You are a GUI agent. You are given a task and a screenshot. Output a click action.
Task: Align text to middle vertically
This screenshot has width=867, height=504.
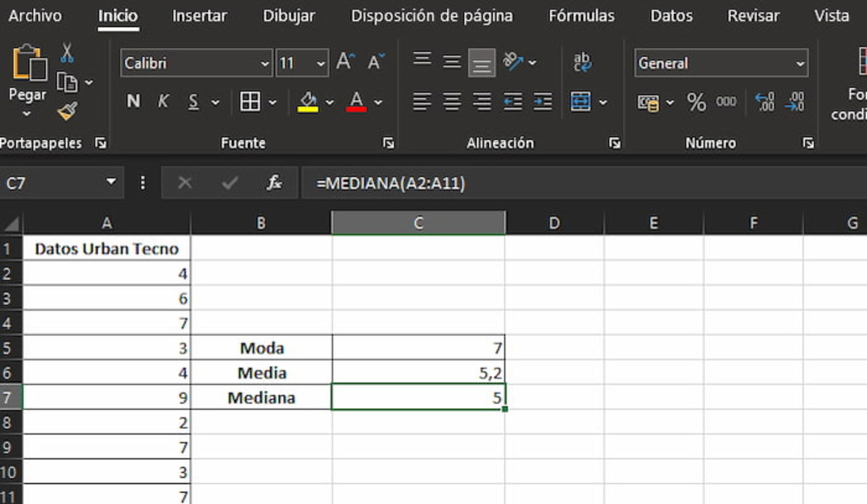click(452, 61)
